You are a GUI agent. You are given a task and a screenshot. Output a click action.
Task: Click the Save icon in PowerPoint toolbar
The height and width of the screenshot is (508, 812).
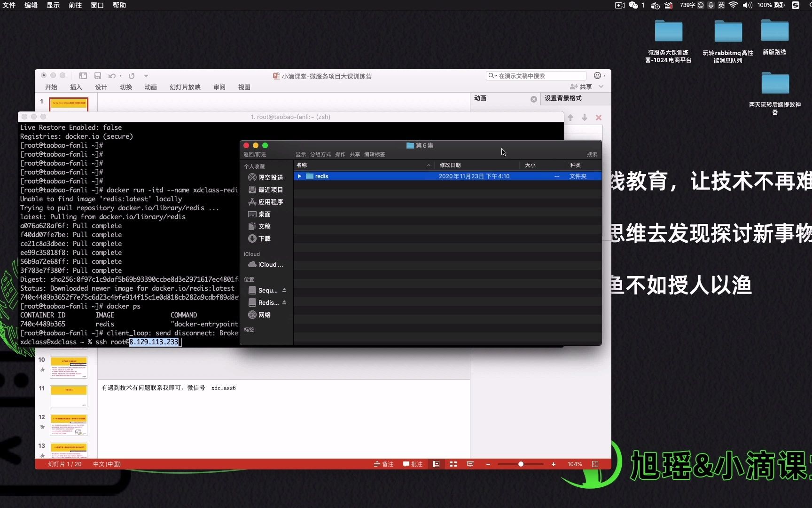(x=98, y=75)
